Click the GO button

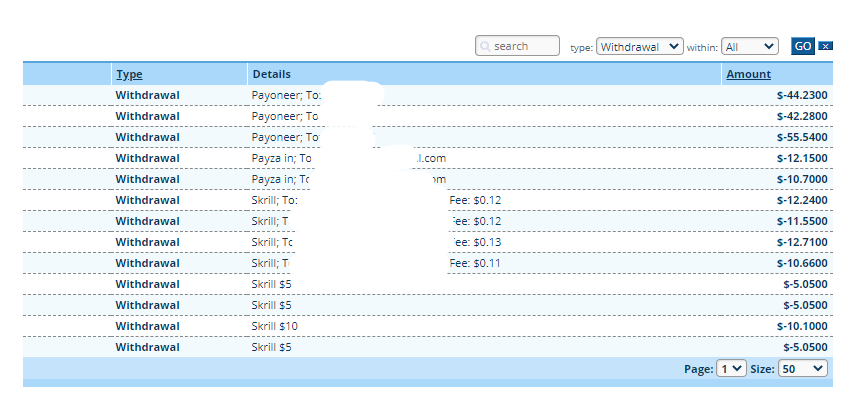tap(803, 46)
